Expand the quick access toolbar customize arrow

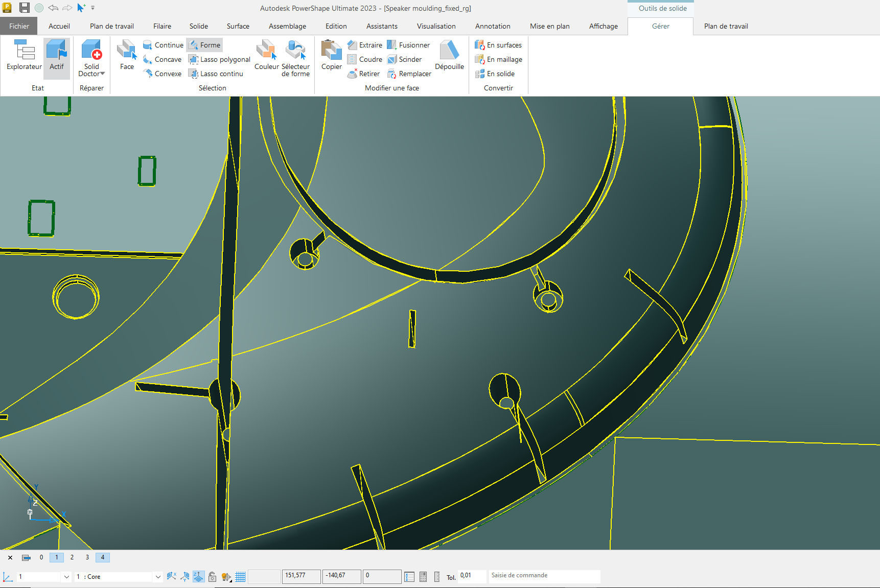[93, 8]
